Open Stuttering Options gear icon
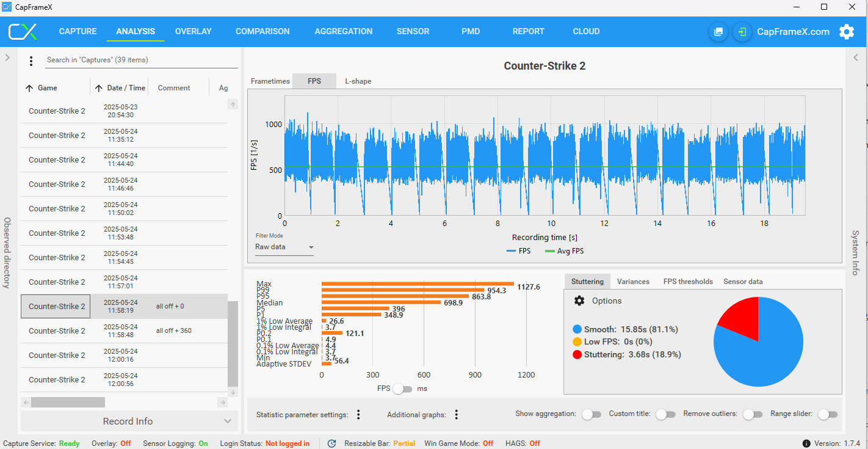Screen dimensions: 868x449 tap(579, 301)
